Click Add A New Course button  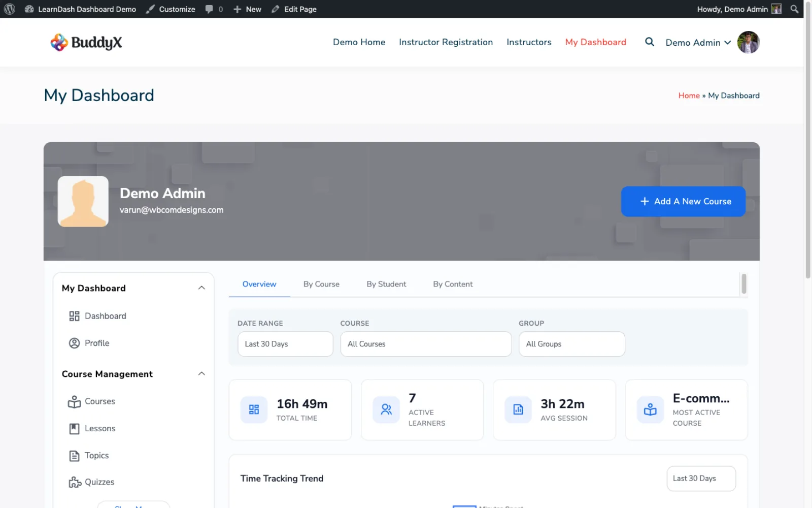(x=683, y=201)
